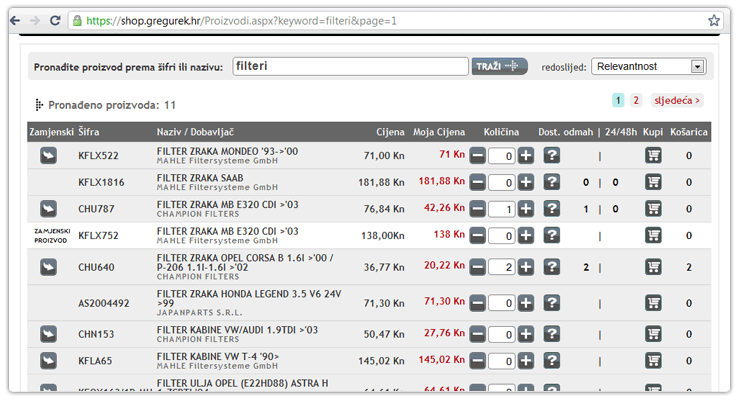
Task: Check availability info for KFLA65
Action: click(x=552, y=361)
